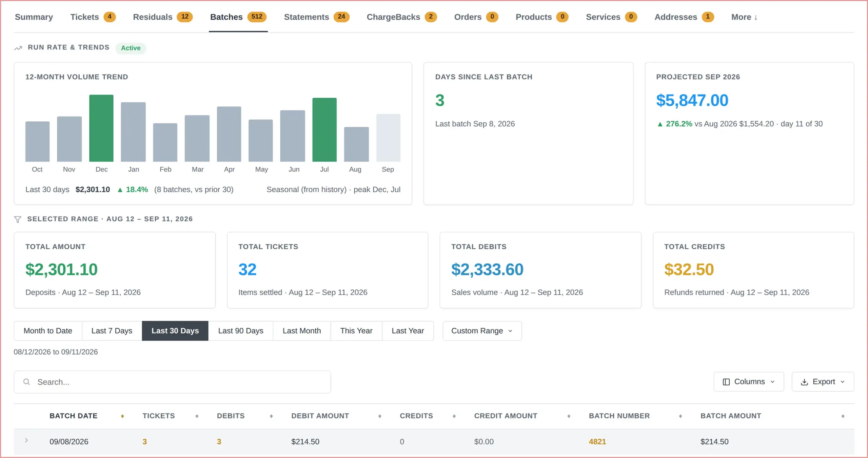Sort by Batch Amount column arrow

(x=843, y=416)
